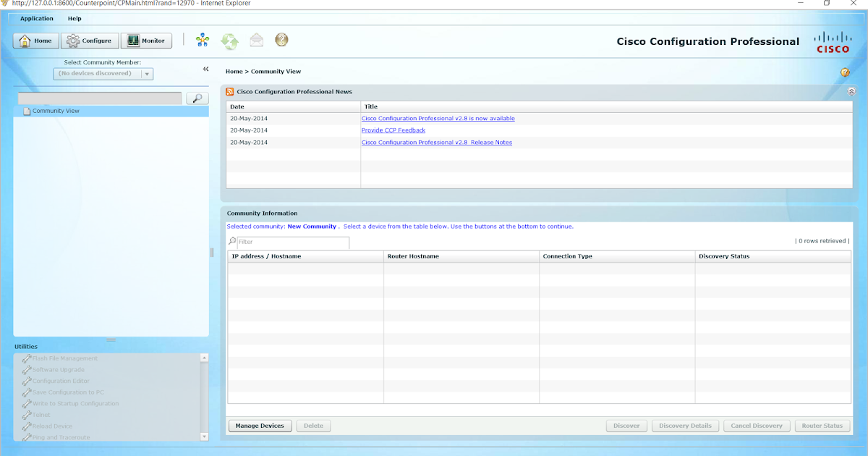Click the orange help icon near breadcrumb
This screenshot has height=456, width=868.
tap(845, 72)
